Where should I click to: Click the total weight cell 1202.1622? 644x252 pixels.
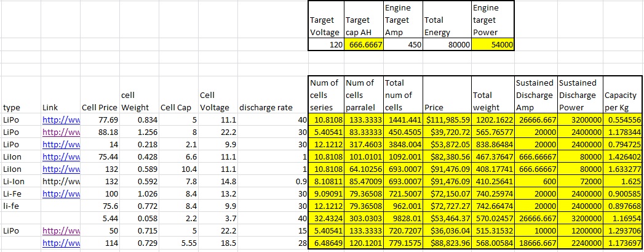pyautogui.click(x=493, y=119)
